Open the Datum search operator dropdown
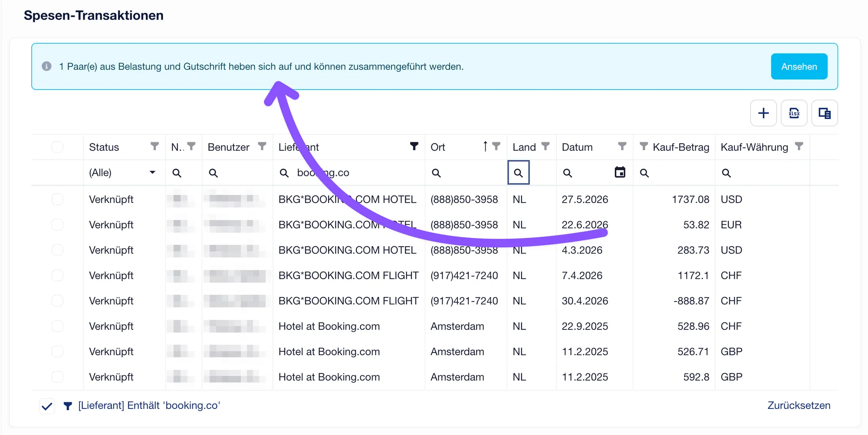 [567, 173]
